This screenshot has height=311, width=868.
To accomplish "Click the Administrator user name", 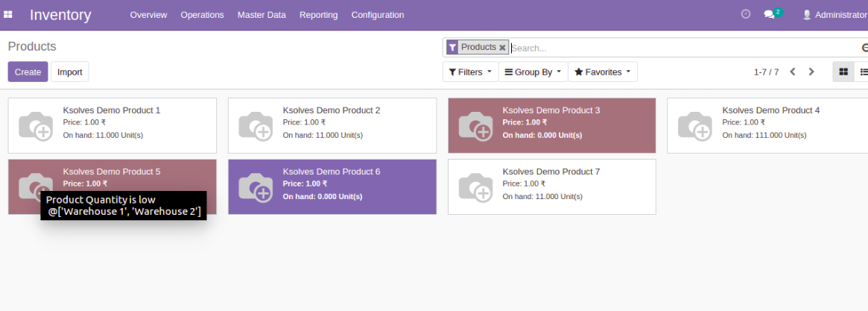I will (x=840, y=15).
